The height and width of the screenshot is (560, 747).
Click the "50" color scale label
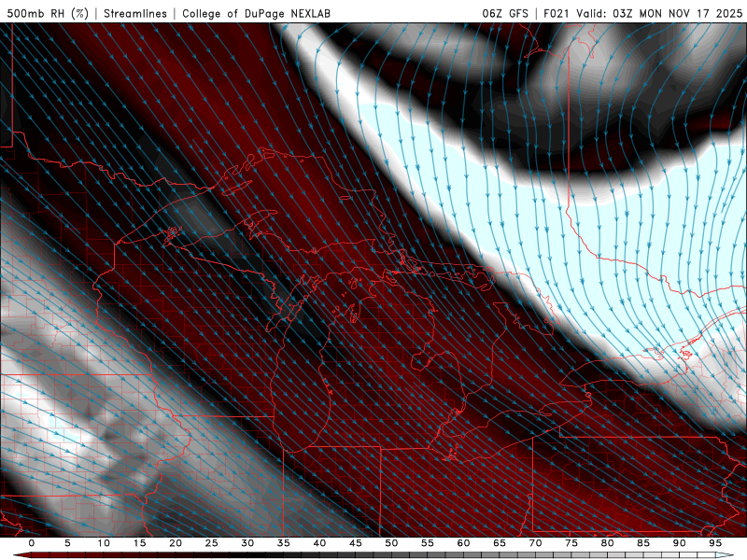391,543
